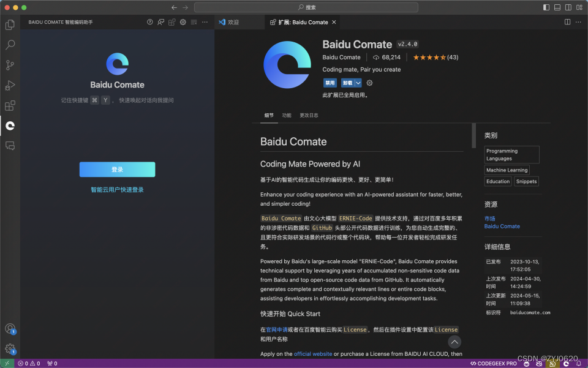Click CODEGEEX PRO in status bar

click(494, 364)
